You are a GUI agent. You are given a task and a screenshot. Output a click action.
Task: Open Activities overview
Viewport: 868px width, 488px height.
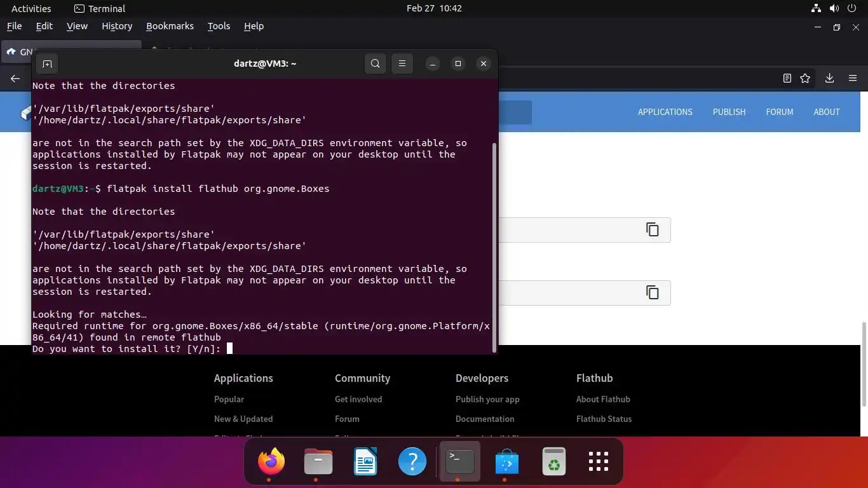31,8
